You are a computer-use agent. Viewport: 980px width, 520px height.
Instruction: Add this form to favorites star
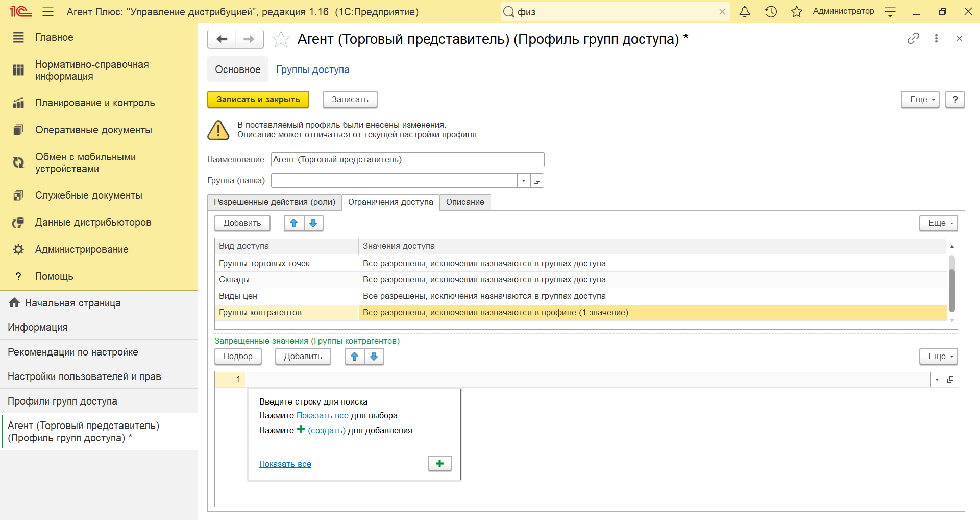281,39
